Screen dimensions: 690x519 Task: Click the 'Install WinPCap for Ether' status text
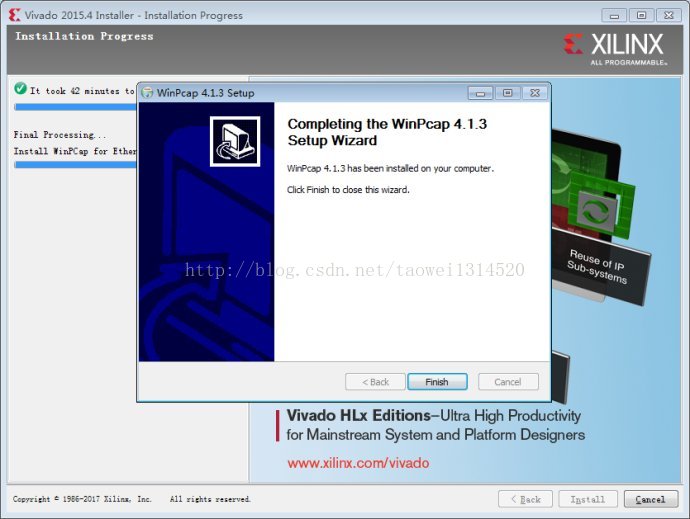(x=75, y=151)
